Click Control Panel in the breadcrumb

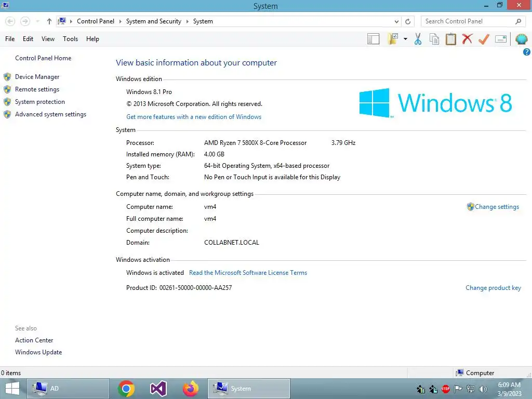96,21
